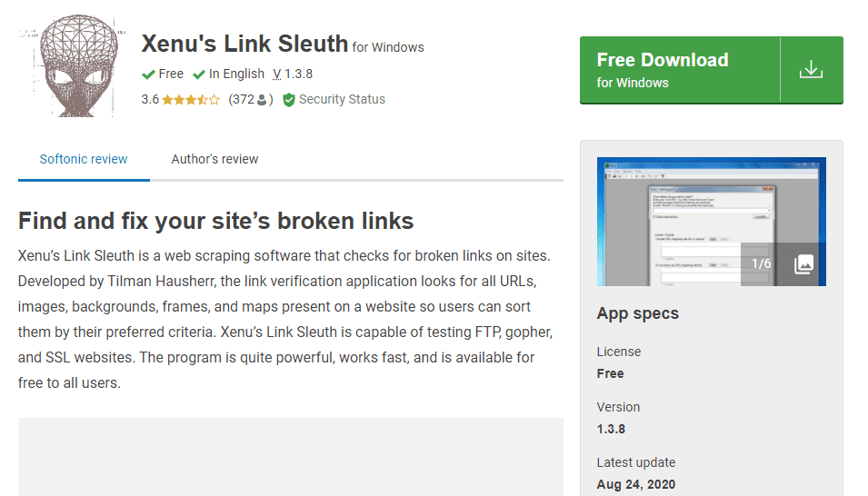Select the 3.6 rating score
Image resolution: width=868 pixels, height=496 pixels.
150,100
